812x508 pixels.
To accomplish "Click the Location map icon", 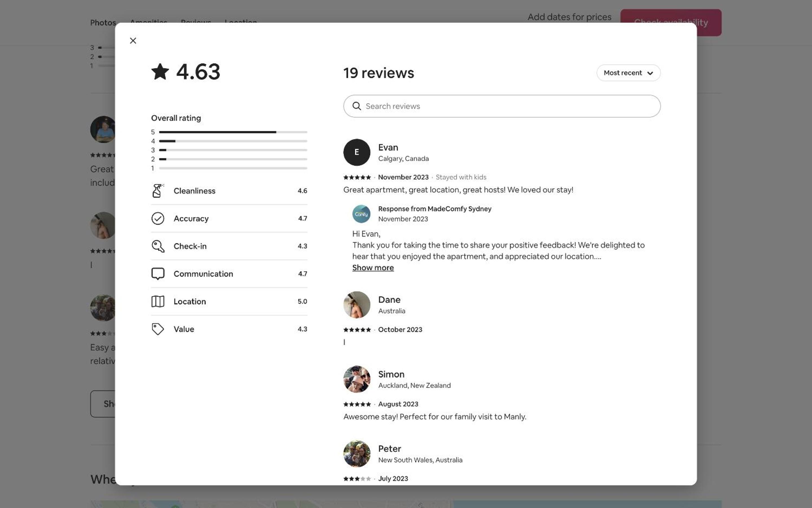I will pos(158,301).
